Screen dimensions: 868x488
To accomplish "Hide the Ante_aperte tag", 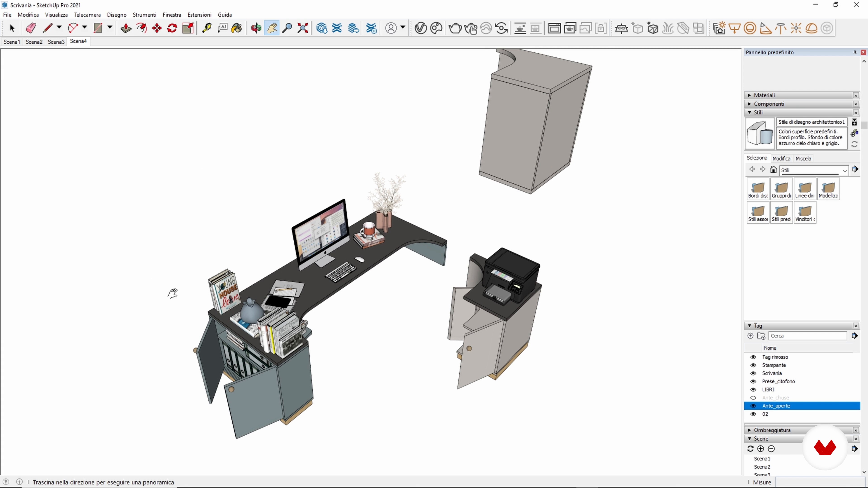I will tap(753, 406).
